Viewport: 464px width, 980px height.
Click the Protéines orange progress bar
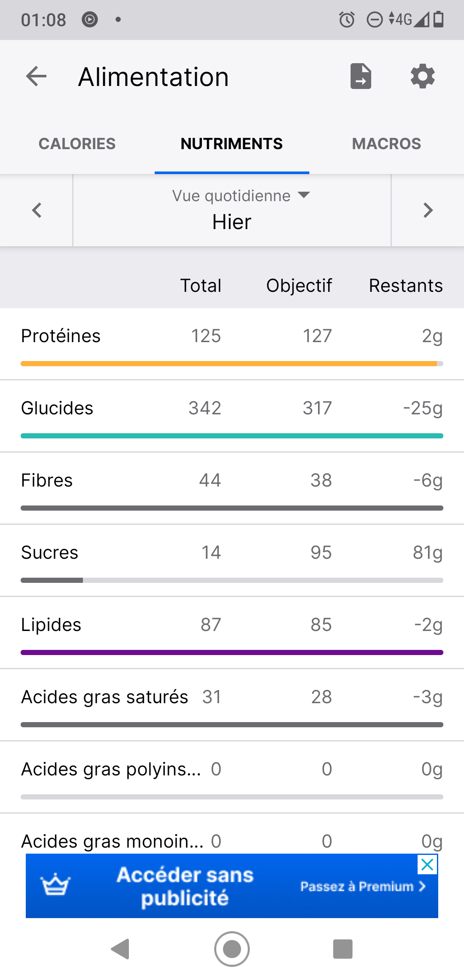point(232,364)
